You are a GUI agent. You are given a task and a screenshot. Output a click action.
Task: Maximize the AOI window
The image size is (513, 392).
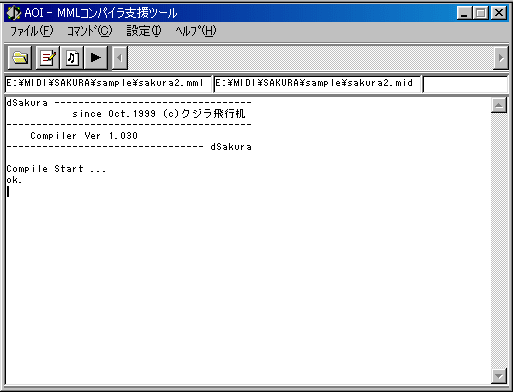point(481,13)
